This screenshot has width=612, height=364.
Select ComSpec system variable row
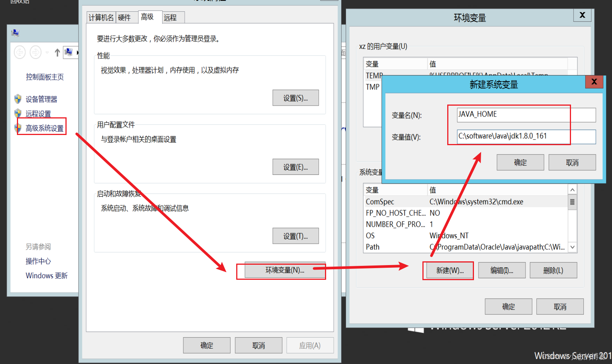[x=466, y=202]
